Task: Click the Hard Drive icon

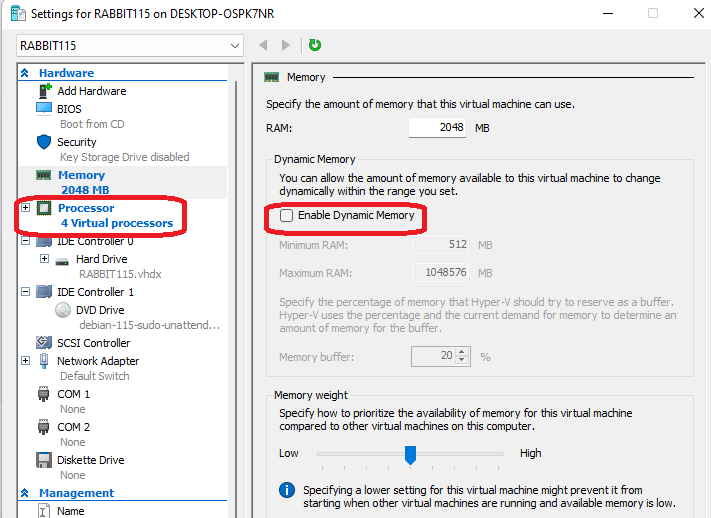Action: point(62,261)
